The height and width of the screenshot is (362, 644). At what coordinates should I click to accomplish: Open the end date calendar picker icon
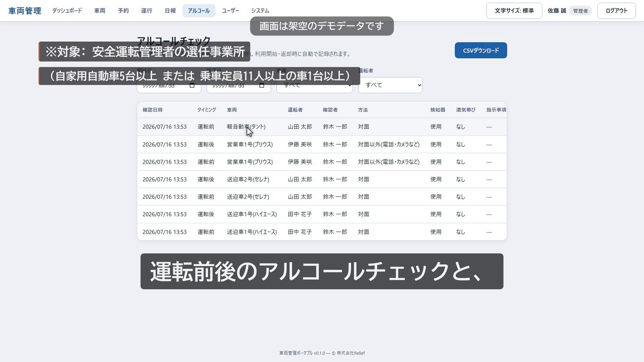tap(262, 86)
